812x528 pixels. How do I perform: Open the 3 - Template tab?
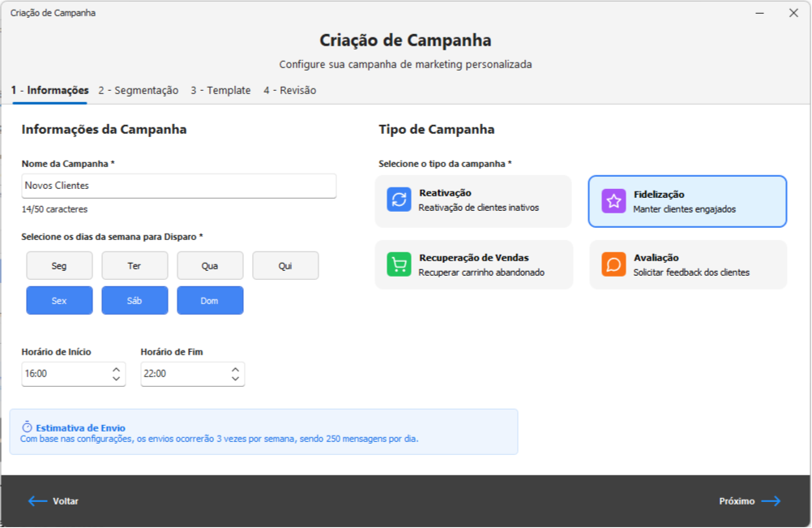coord(220,91)
